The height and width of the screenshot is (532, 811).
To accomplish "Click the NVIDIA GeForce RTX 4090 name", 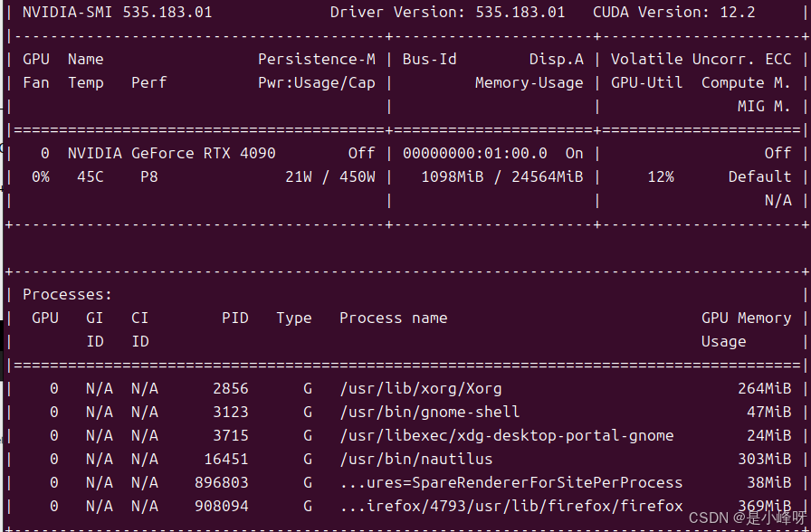I will point(171,153).
